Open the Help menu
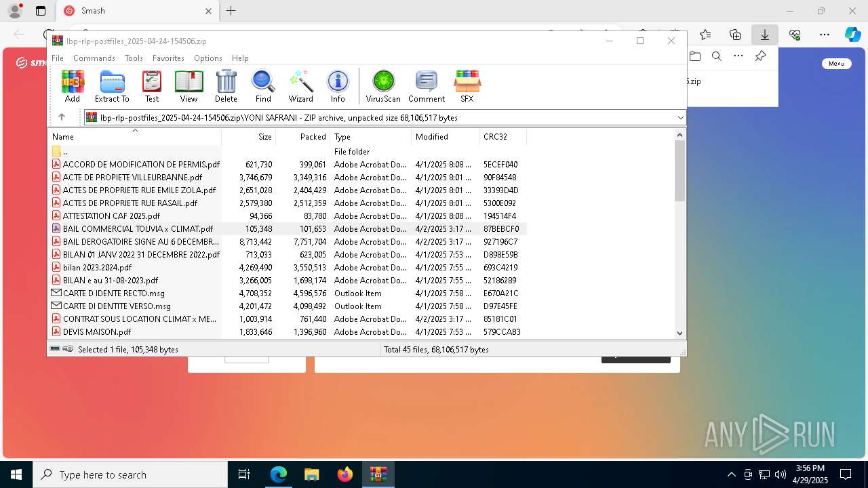Image resolution: width=868 pixels, height=488 pixels. [240, 58]
